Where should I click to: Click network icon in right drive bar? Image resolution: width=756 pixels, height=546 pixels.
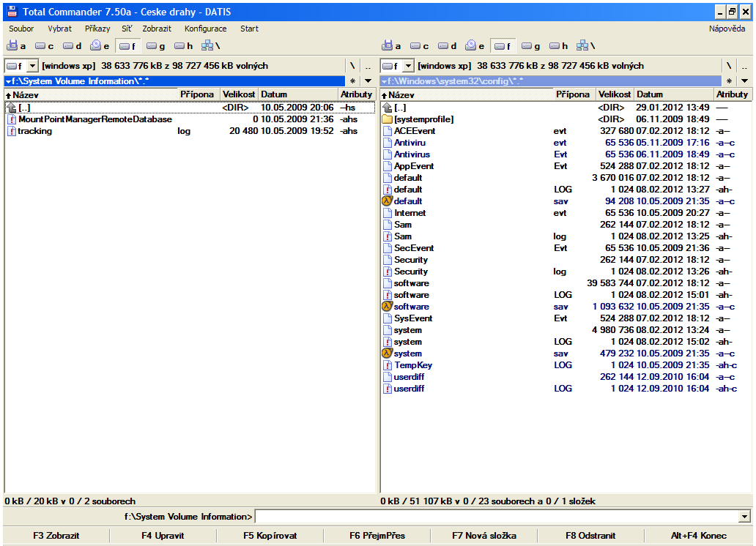click(583, 46)
